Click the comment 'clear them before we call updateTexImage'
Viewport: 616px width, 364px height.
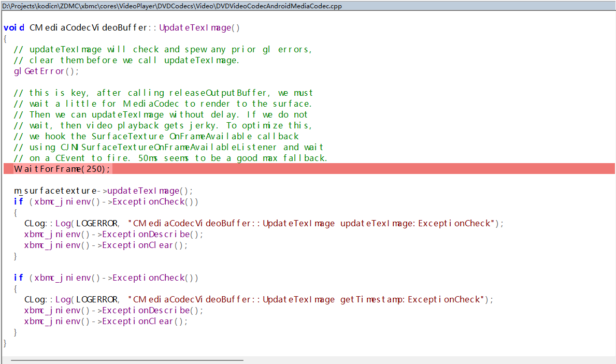tap(127, 60)
